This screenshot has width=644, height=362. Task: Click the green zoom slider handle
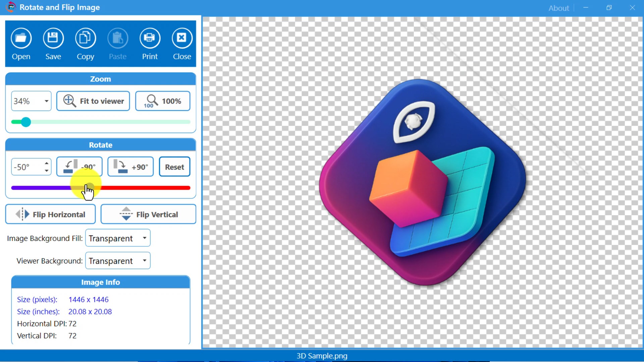(26, 122)
